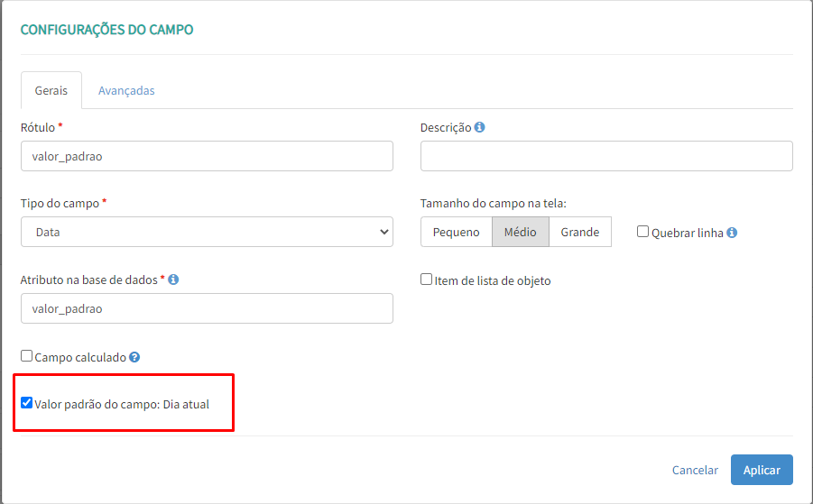Enable the Quebrar linha checkbox

642,232
